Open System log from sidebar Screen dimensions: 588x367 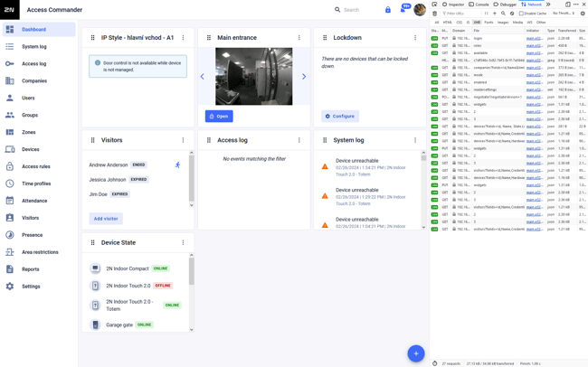click(39, 46)
